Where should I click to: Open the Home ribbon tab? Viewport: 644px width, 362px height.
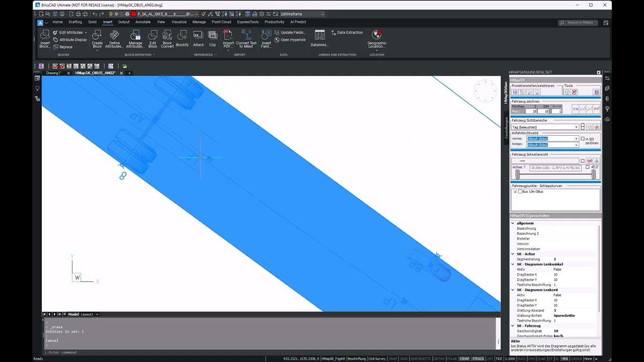point(57,22)
